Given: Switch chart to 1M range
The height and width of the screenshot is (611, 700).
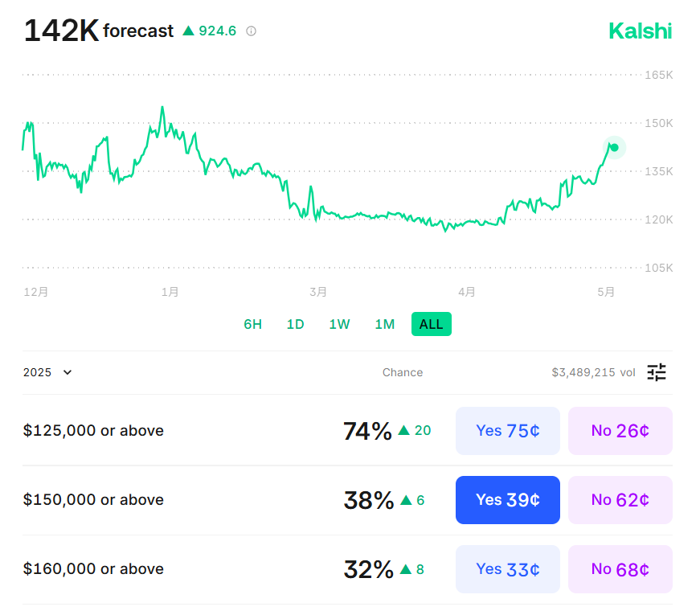Looking at the screenshot, I should tap(384, 324).
